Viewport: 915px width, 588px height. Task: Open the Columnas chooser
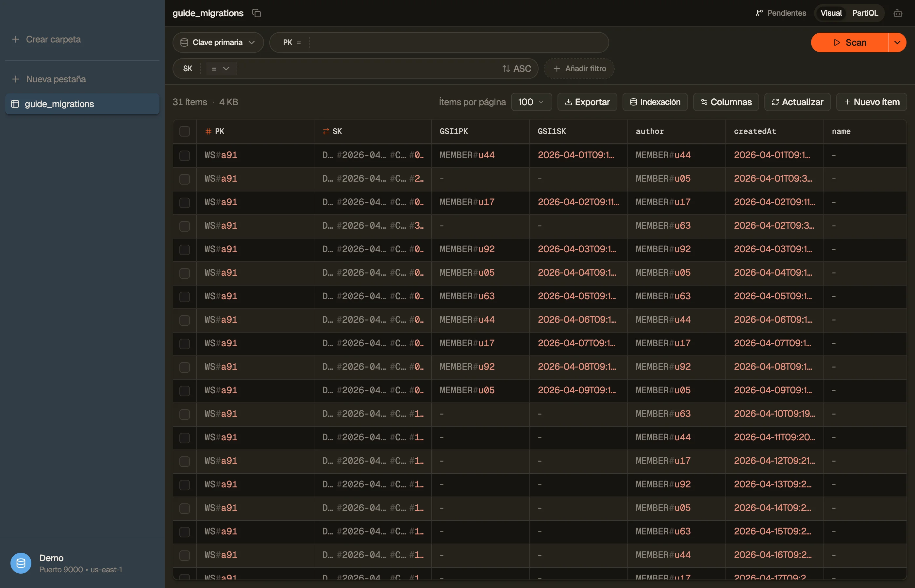point(725,102)
